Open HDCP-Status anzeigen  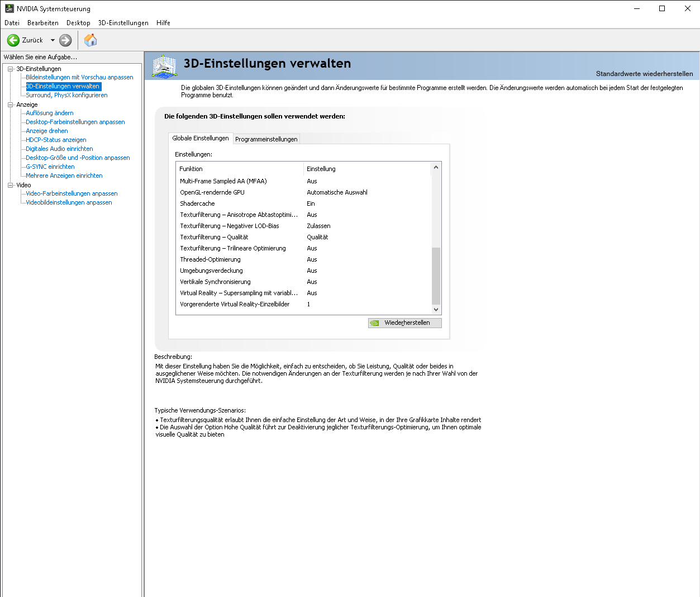[x=56, y=140]
